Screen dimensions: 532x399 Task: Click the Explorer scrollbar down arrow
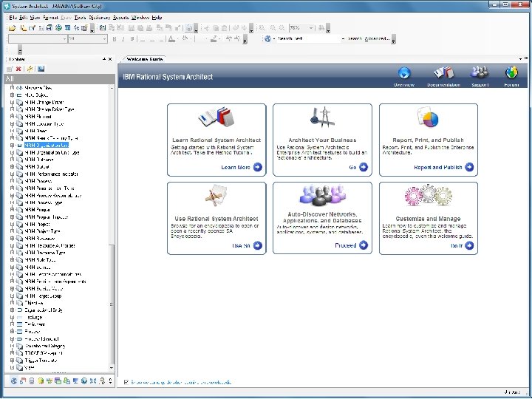[112, 367]
